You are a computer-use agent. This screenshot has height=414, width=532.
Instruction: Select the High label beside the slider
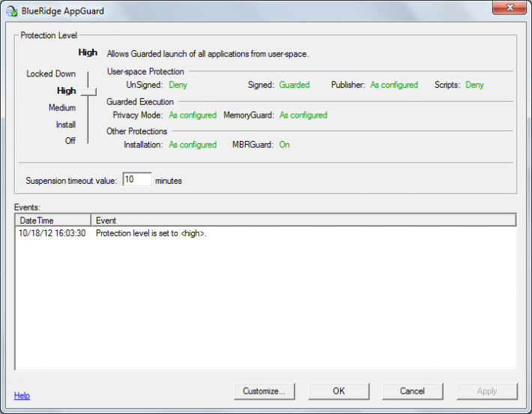[x=66, y=91]
